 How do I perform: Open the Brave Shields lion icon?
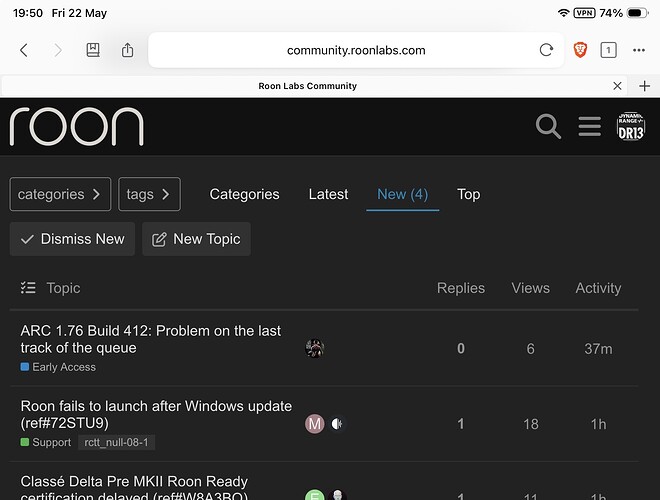[x=580, y=50]
